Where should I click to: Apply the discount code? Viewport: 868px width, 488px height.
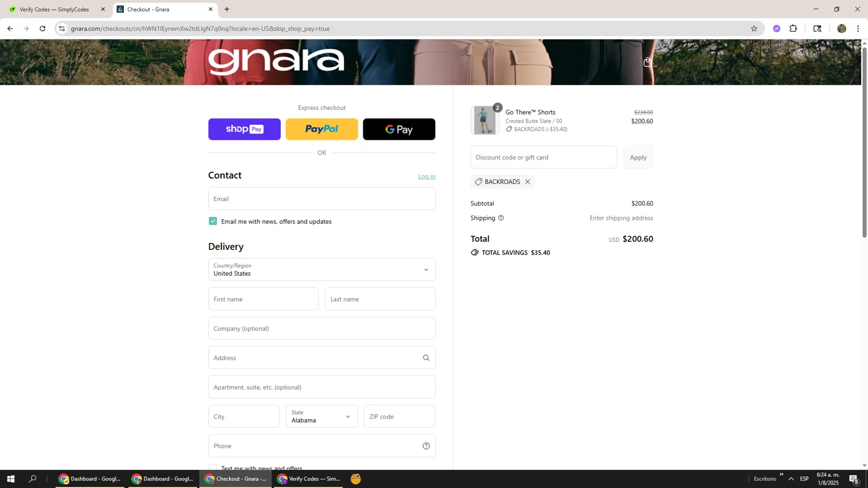(638, 157)
